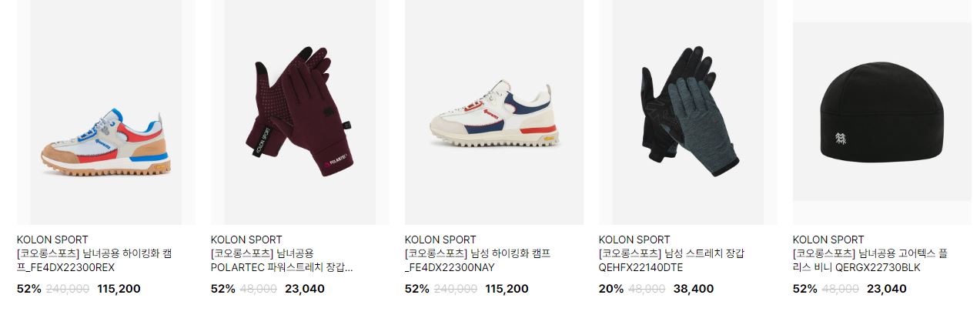Click the 23,040 price under the beanie

click(887, 289)
